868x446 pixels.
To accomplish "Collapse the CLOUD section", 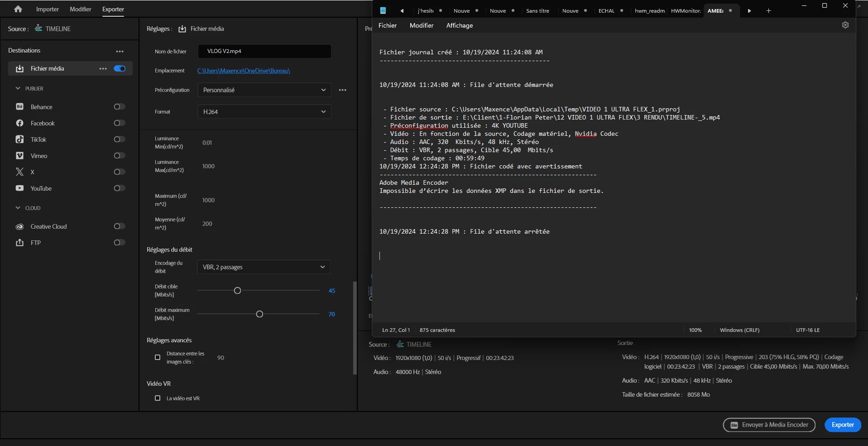I will [x=18, y=208].
